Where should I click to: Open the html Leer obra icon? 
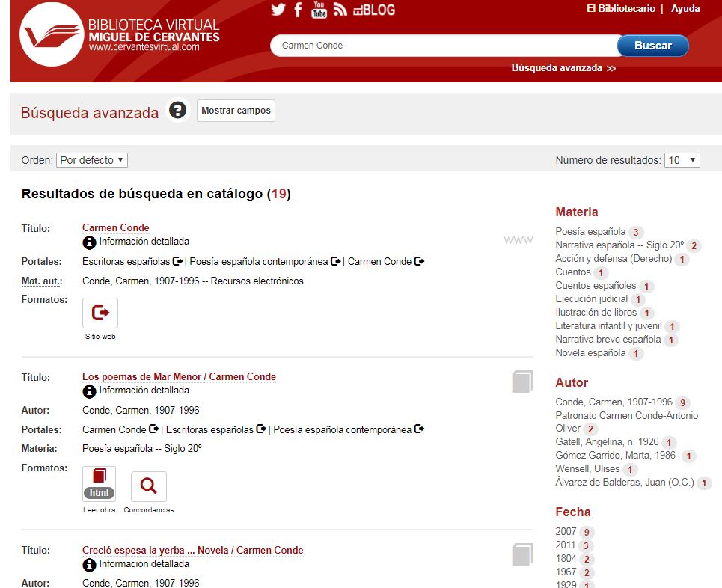tap(100, 485)
